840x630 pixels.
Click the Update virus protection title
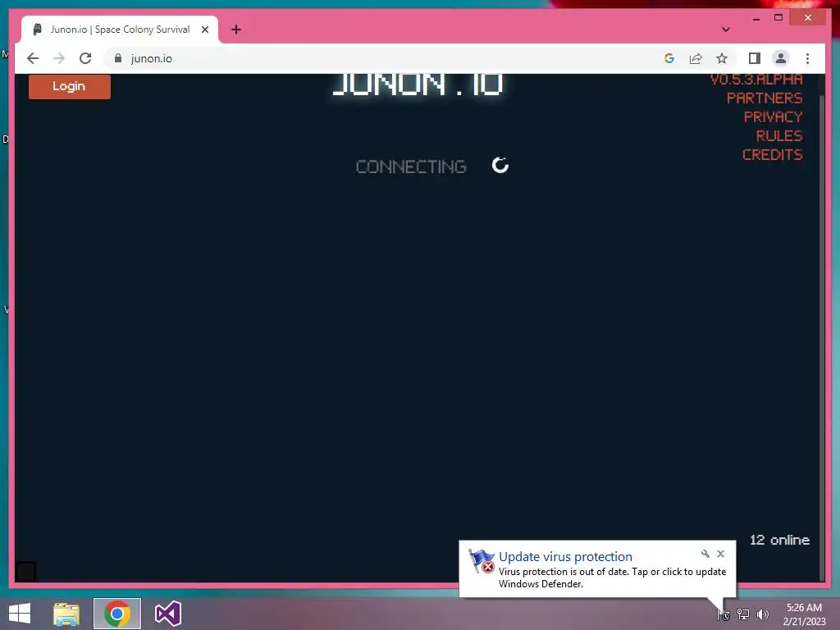565,557
